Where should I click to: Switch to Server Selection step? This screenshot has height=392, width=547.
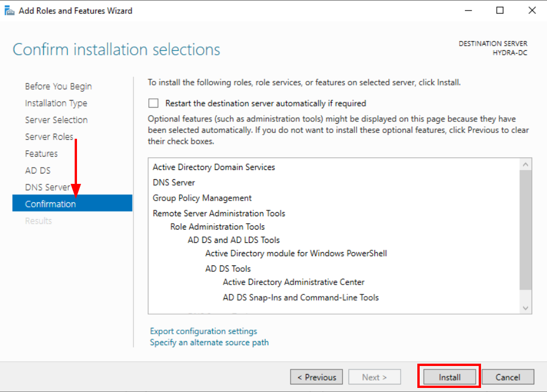click(56, 120)
